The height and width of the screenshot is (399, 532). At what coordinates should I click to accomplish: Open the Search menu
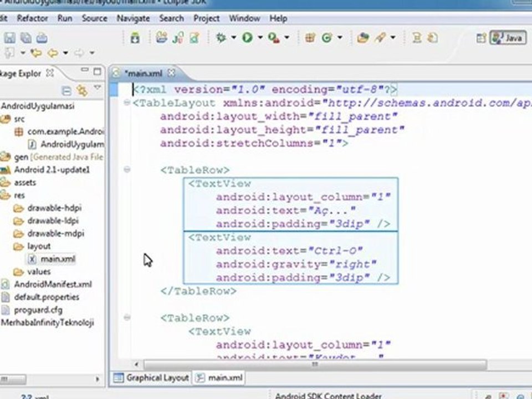pyautogui.click(x=171, y=18)
